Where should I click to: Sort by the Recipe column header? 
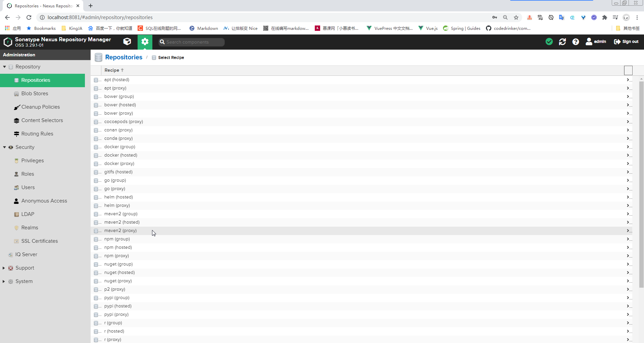pos(114,70)
